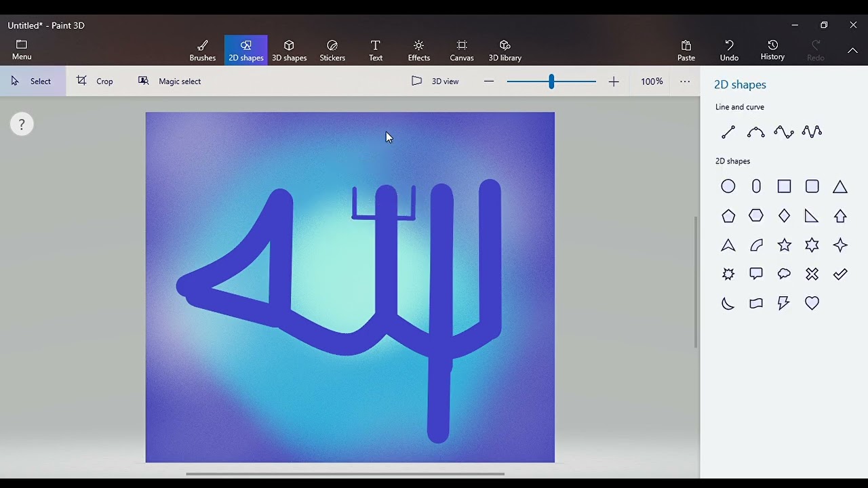
Task: Click the 100% zoom value
Action: [x=652, y=81]
